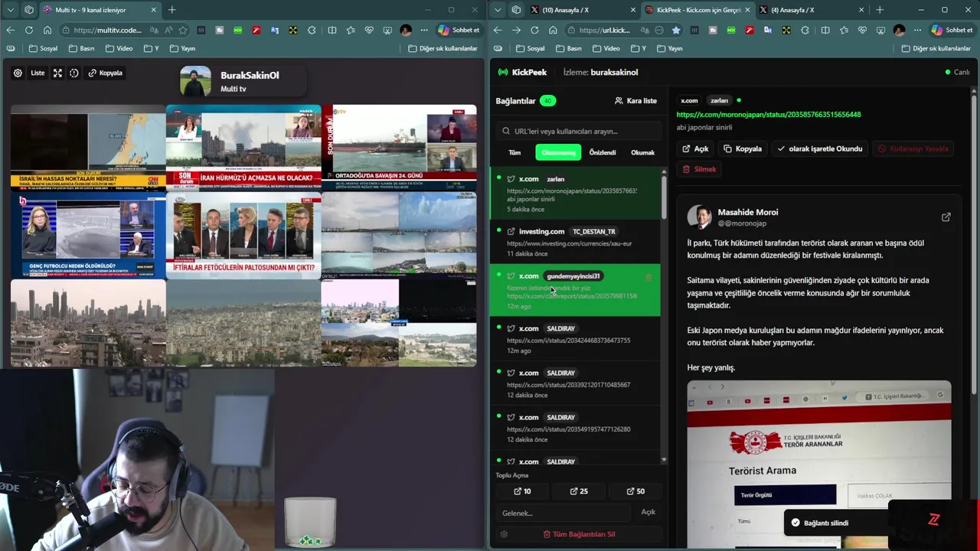Click Masahide Moroi profile avatar
980x551 pixels.
(699, 217)
